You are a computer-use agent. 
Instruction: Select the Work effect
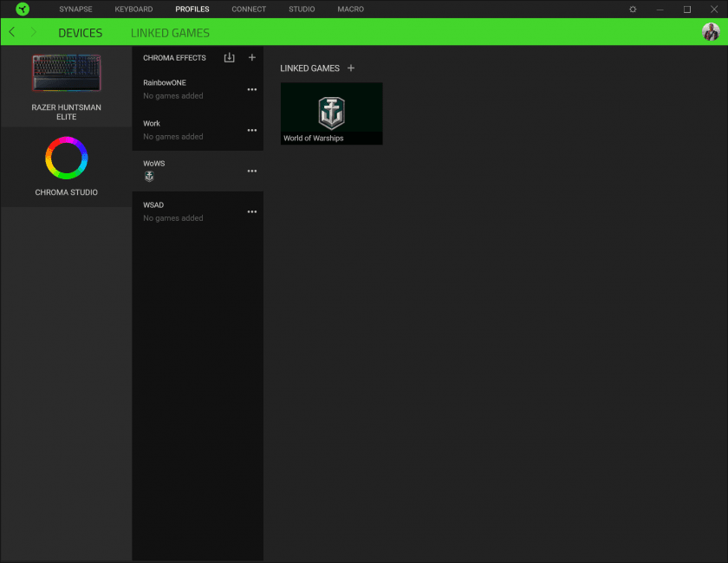pos(198,131)
